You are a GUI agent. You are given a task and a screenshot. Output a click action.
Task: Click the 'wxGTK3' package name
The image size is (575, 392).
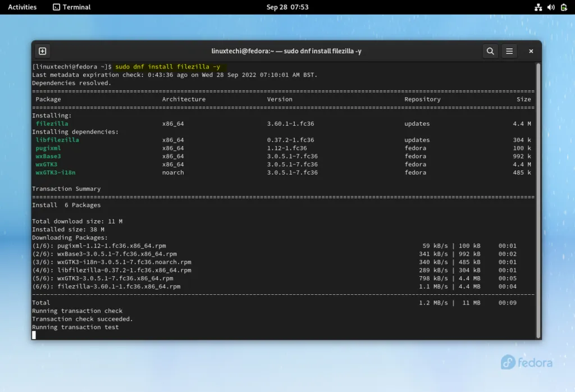(x=46, y=165)
